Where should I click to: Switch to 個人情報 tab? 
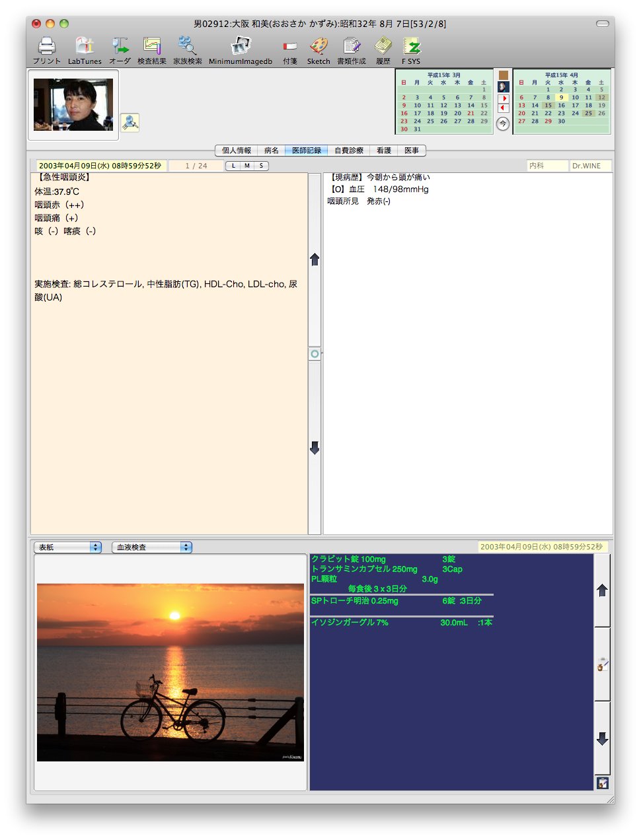(237, 151)
